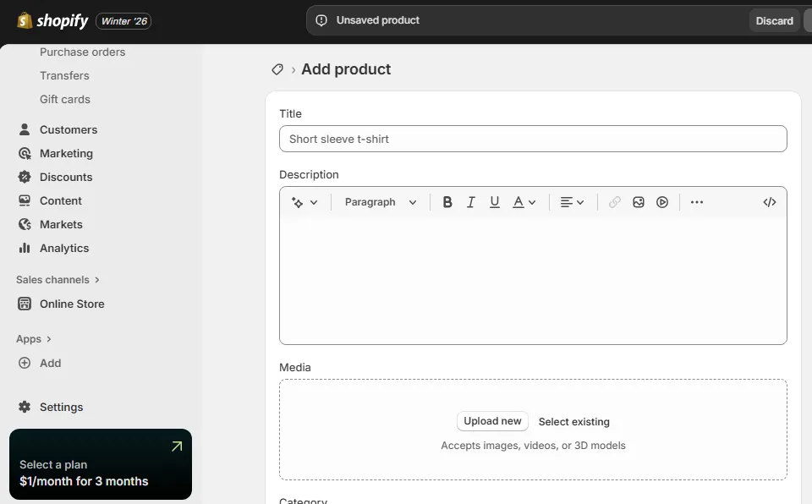Click the insert link icon
Screen dimensions: 812x504
[615, 201]
